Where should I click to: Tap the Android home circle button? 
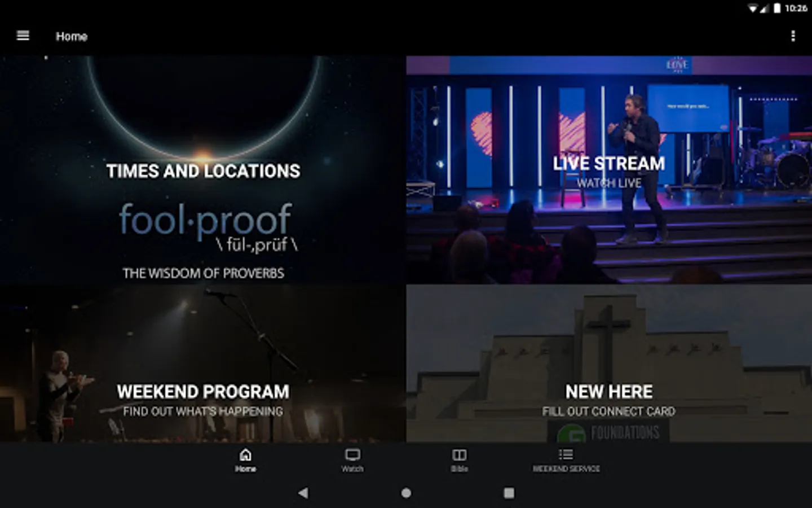(x=406, y=493)
